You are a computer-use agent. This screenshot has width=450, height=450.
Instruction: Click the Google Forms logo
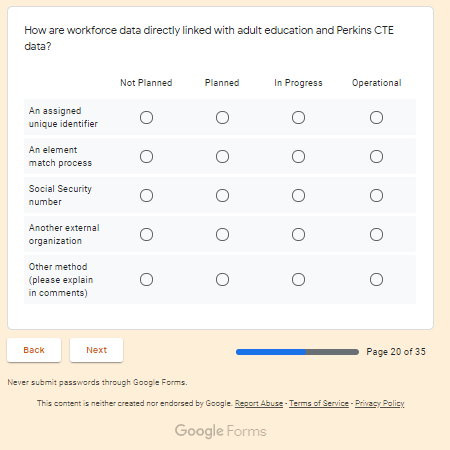pos(221,431)
